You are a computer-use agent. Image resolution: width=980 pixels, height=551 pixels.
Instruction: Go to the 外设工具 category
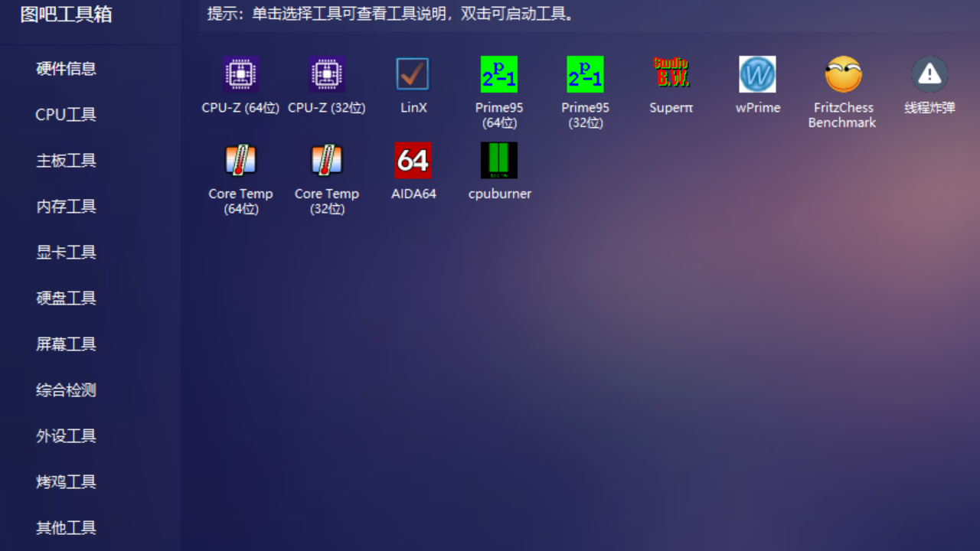(66, 436)
